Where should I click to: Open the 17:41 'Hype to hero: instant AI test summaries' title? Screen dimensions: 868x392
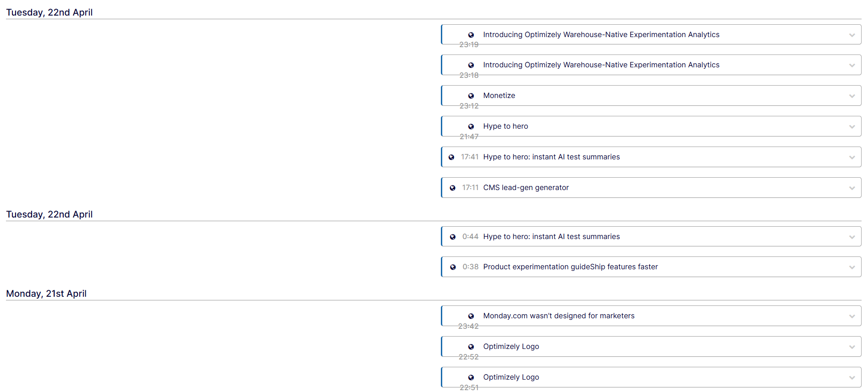click(x=551, y=157)
